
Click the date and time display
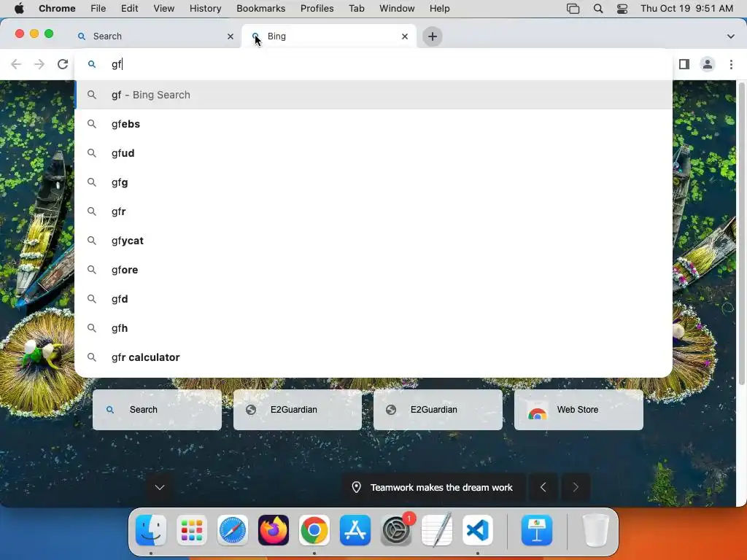click(x=686, y=9)
